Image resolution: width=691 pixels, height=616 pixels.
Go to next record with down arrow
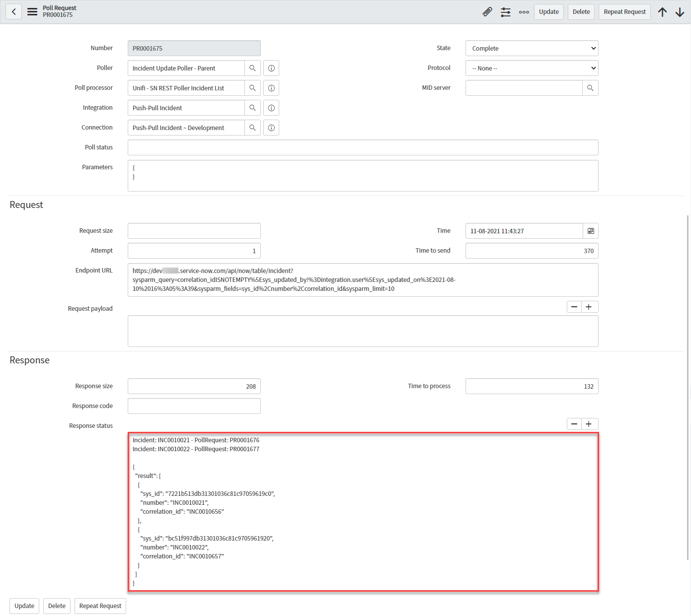coord(680,12)
